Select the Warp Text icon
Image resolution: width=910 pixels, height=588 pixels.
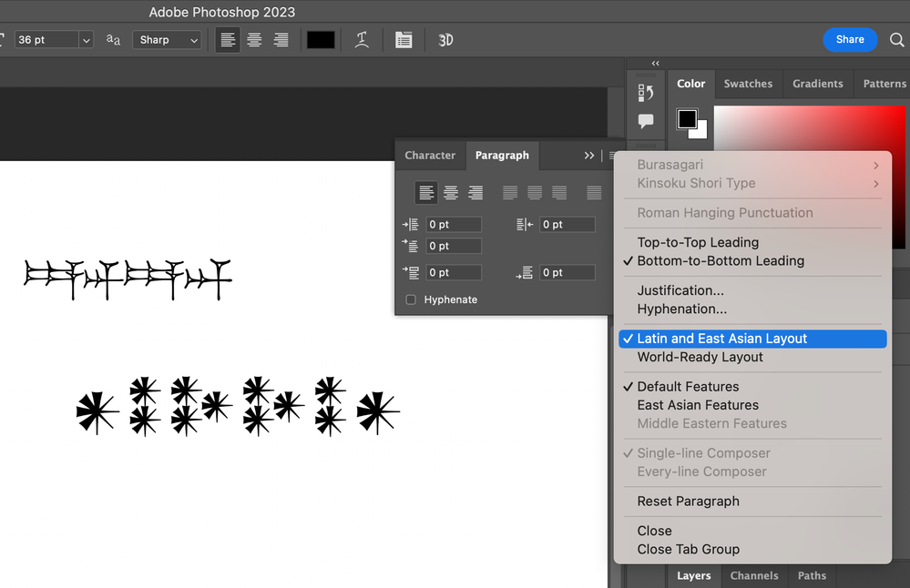click(362, 39)
